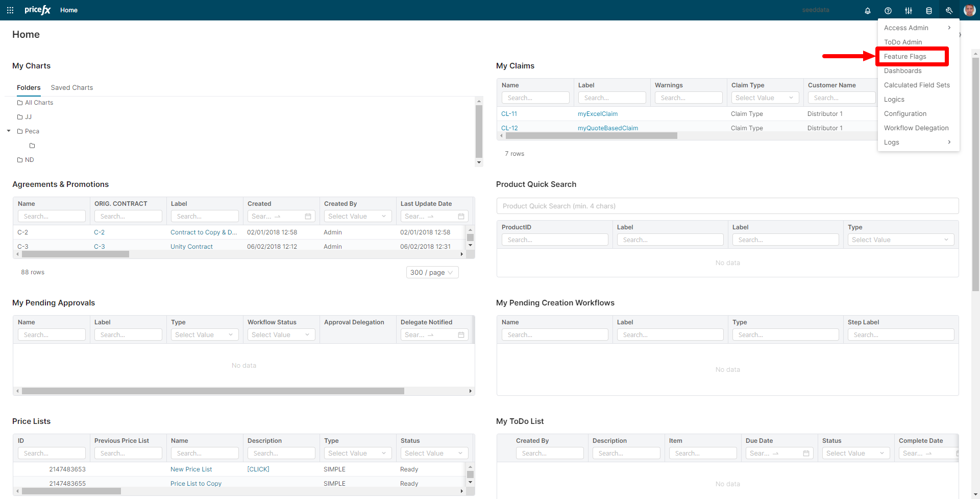This screenshot has height=499, width=980.
Task: Open the apps grid launcher icon
Action: coord(10,10)
